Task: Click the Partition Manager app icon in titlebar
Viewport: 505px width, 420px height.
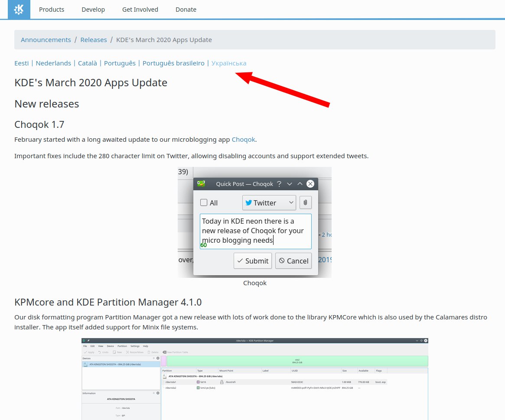Action: (x=84, y=340)
